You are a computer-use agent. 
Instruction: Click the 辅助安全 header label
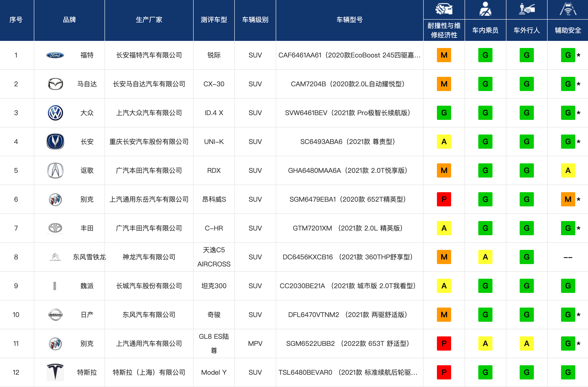pos(568,30)
